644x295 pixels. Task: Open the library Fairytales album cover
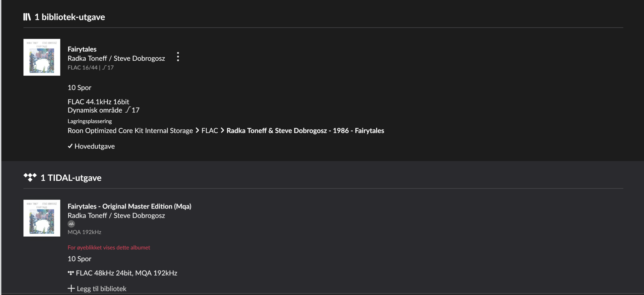[42, 57]
